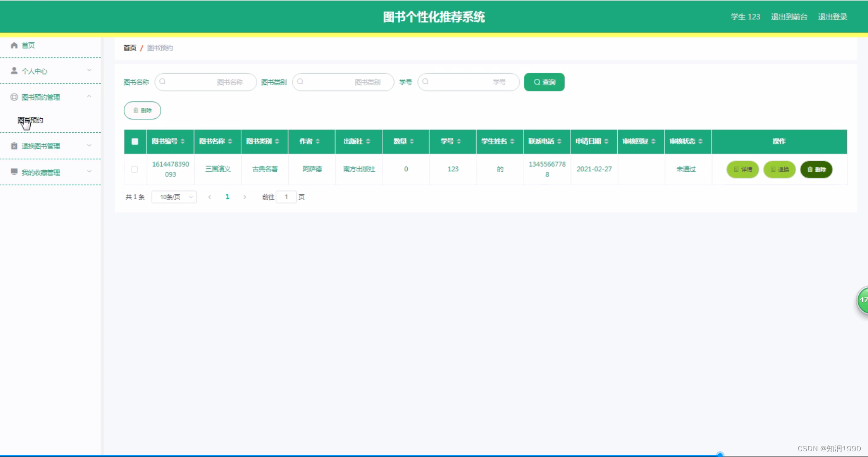Click the person icon beside 个人中心

click(x=14, y=71)
